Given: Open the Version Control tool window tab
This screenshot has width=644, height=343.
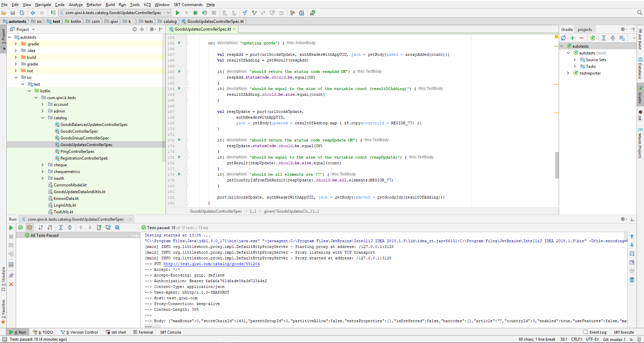Looking at the screenshot, I should pyautogui.click(x=80, y=332).
